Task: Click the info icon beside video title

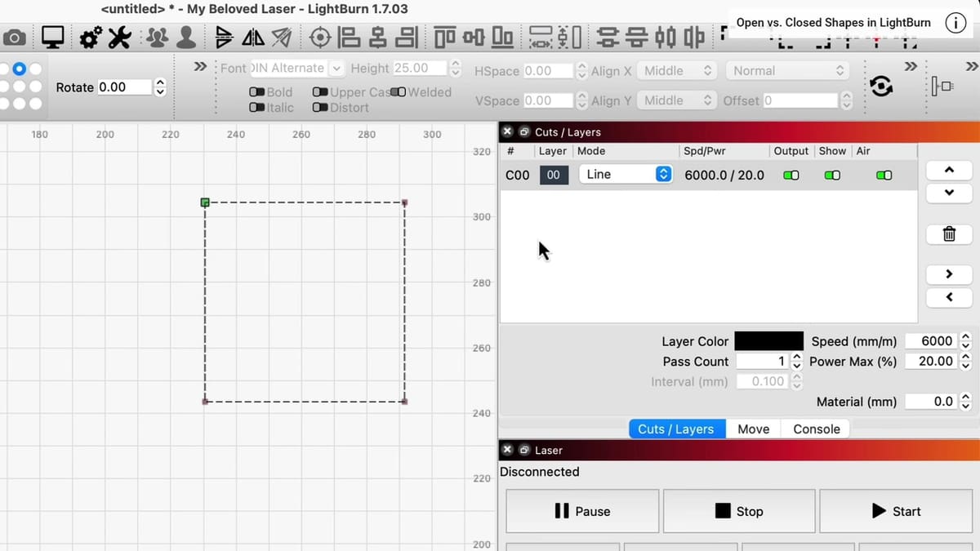Action: 955,23
